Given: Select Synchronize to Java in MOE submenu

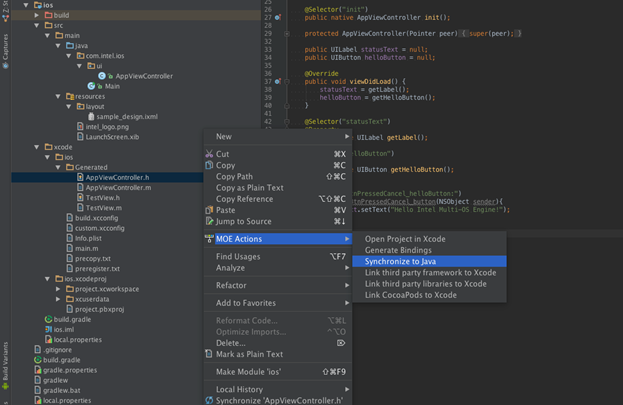Looking at the screenshot, I should 429,261.
